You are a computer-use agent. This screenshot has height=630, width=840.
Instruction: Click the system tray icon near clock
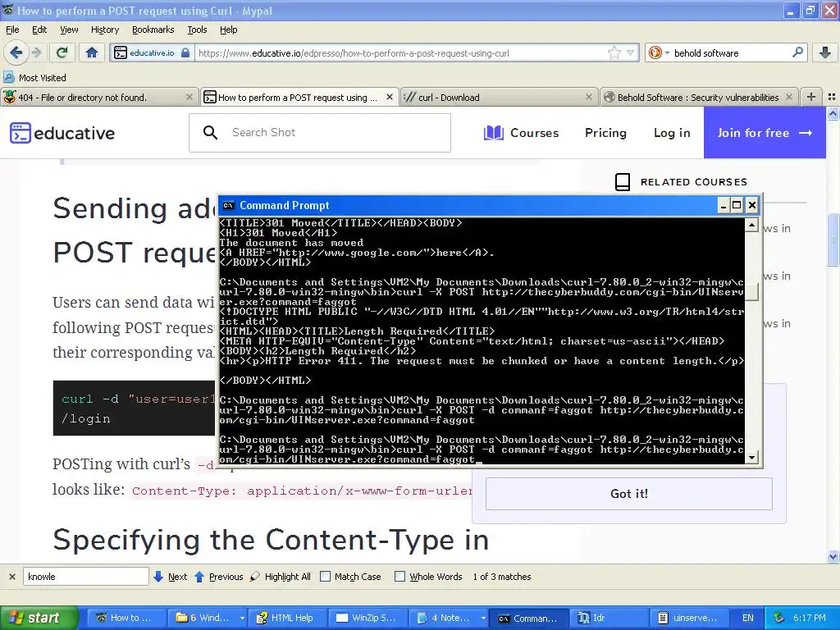pyautogui.click(x=779, y=618)
